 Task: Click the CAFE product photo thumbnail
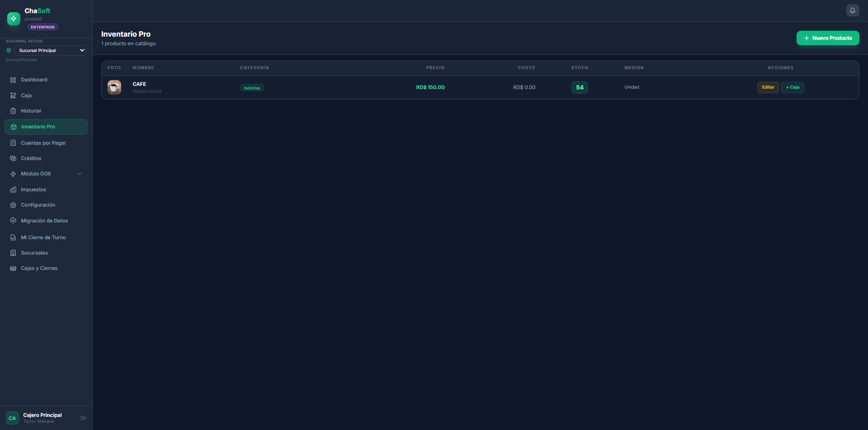[x=114, y=87]
